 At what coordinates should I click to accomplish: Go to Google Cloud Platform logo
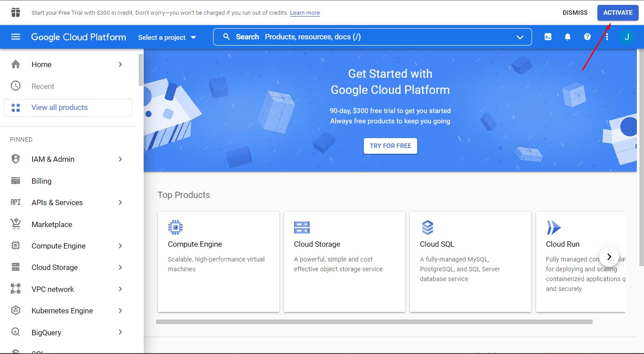[x=78, y=37]
